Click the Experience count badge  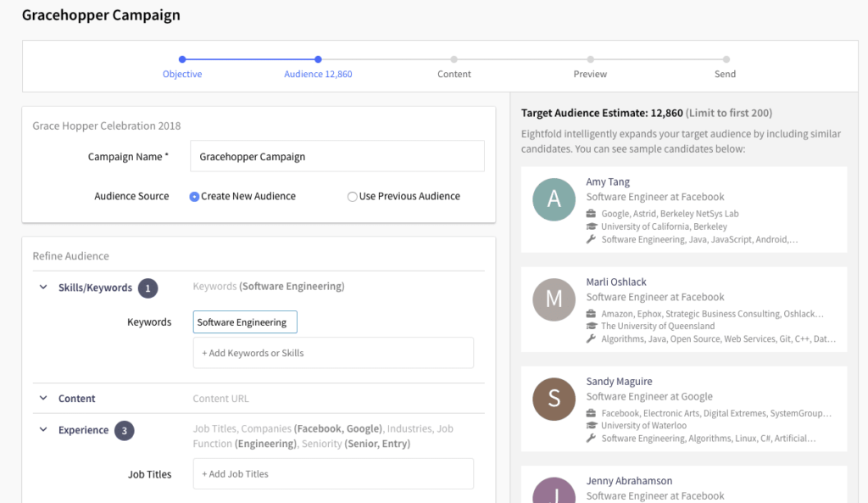(x=124, y=430)
